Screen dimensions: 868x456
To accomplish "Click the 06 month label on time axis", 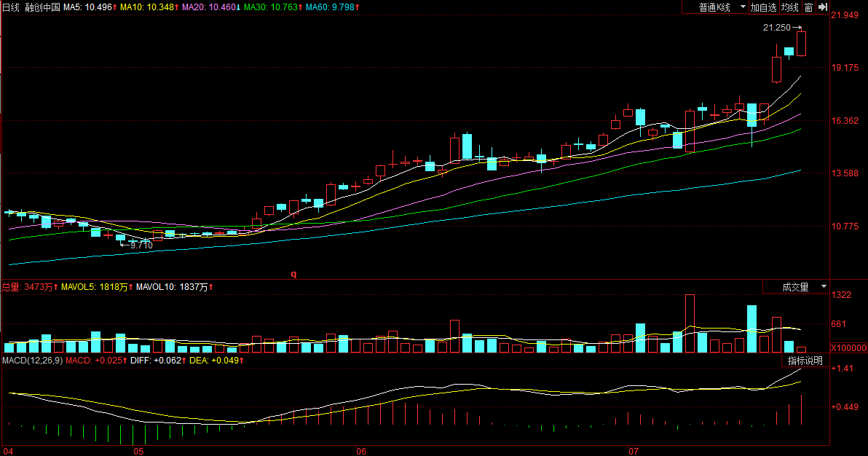I will click(x=361, y=452).
